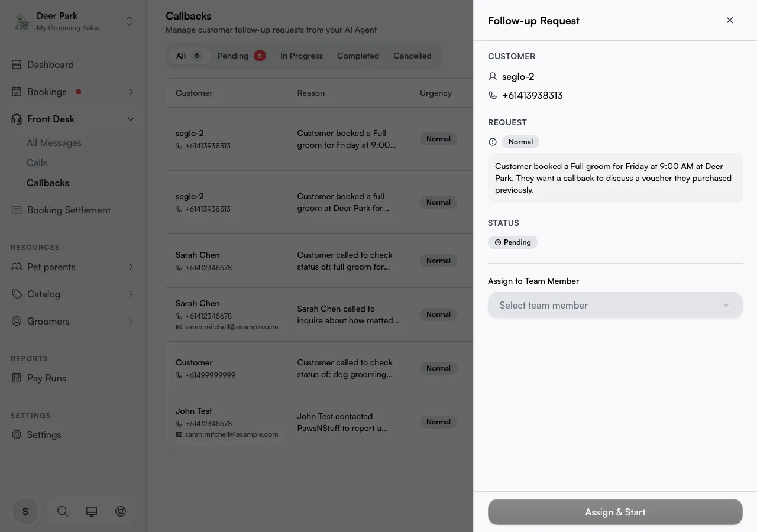This screenshot has width=757, height=532.
Task: Select Callbacks in the sidebar
Action: pos(48,183)
